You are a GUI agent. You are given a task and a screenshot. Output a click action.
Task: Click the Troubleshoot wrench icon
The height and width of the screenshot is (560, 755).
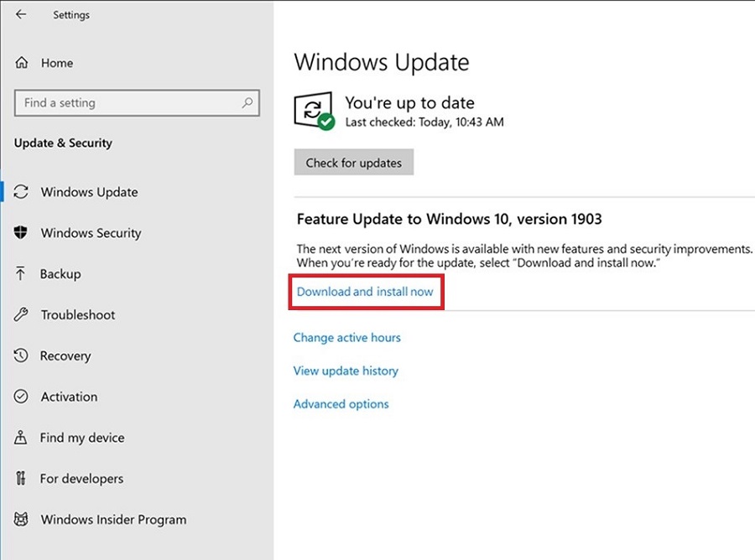22,315
